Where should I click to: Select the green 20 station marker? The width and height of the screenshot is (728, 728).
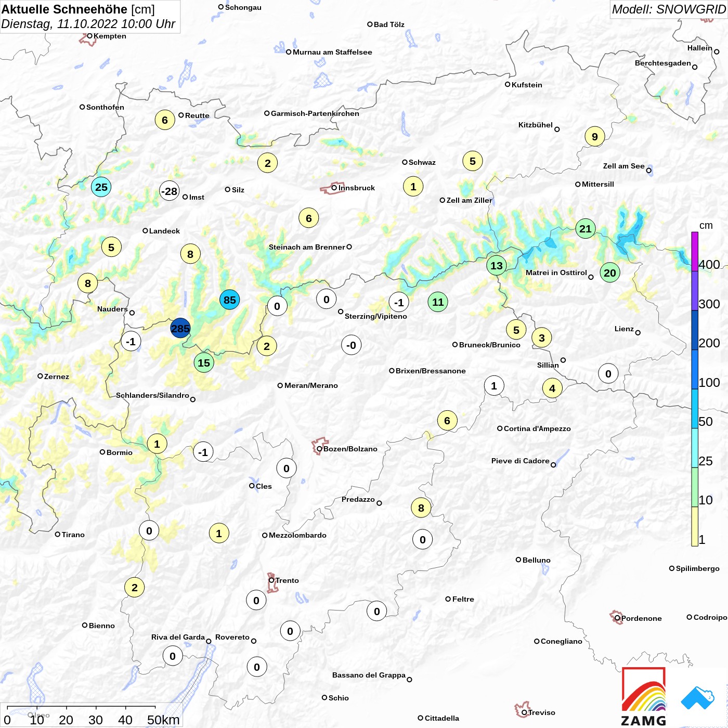point(610,272)
